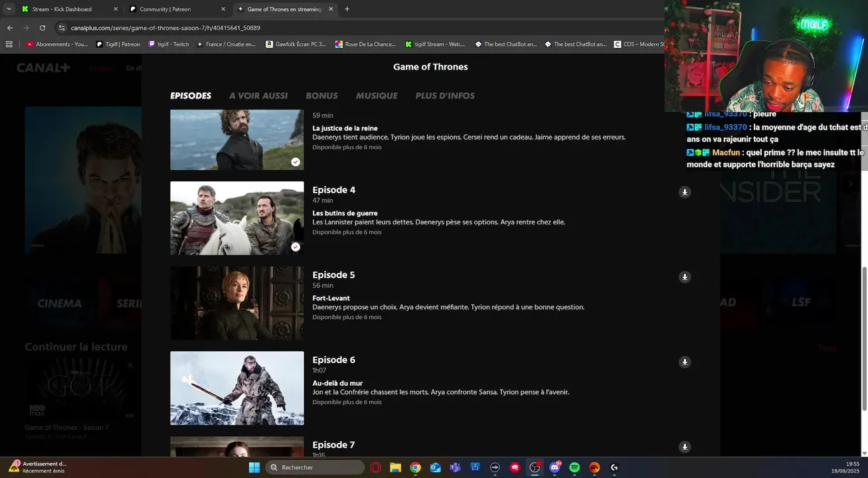This screenshot has width=868, height=478.
Task: Click the CANAL+ logo
Action: 43,68
